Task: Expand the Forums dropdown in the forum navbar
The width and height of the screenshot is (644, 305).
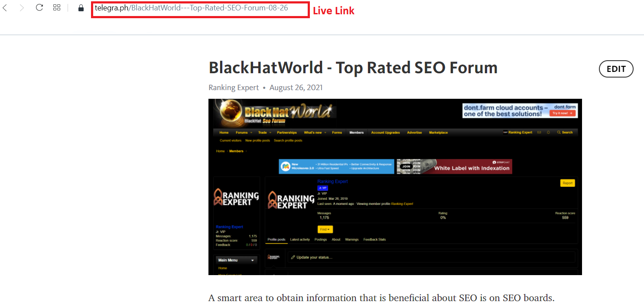Action: (x=244, y=133)
